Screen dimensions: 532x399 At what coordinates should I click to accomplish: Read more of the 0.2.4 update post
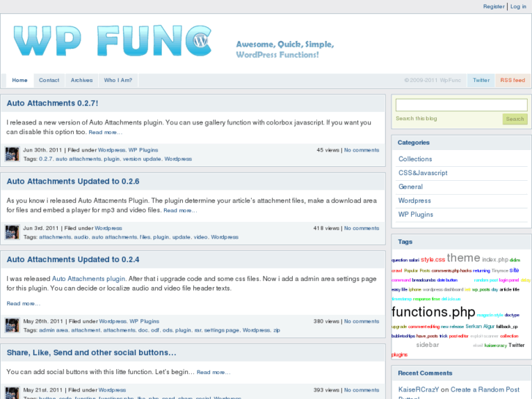[x=23, y=304]
